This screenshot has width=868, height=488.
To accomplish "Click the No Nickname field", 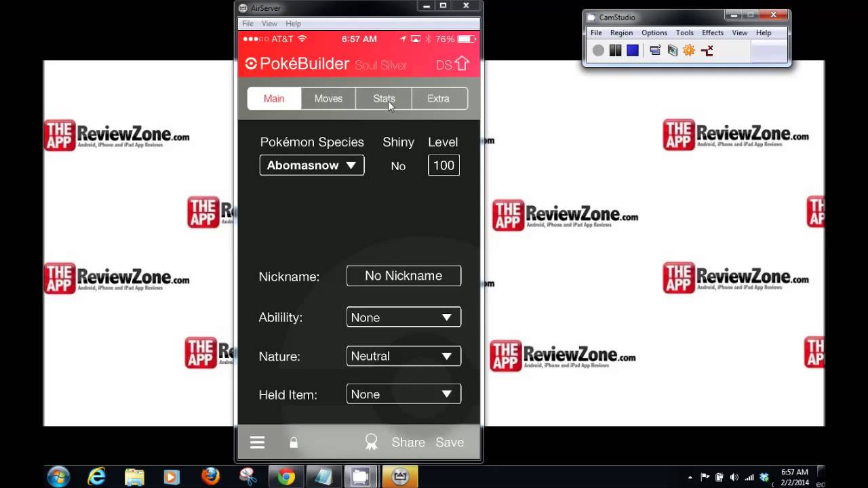I will click(403, 276).
